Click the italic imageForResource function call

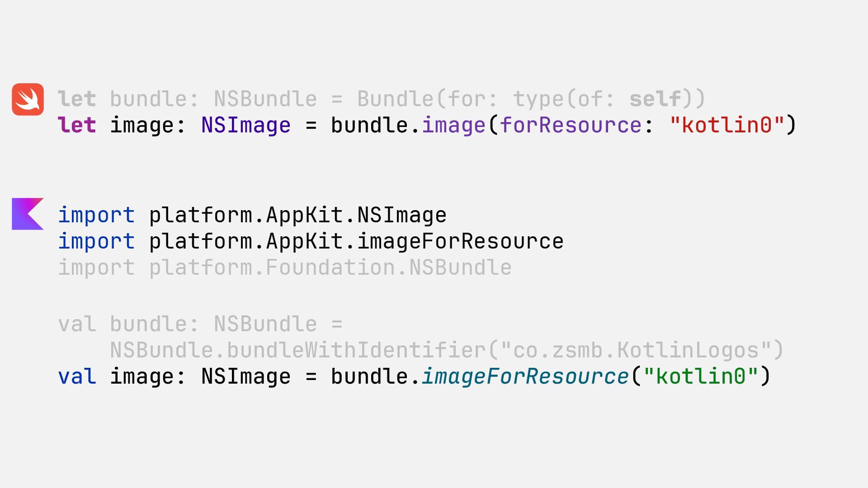(525, 376)
